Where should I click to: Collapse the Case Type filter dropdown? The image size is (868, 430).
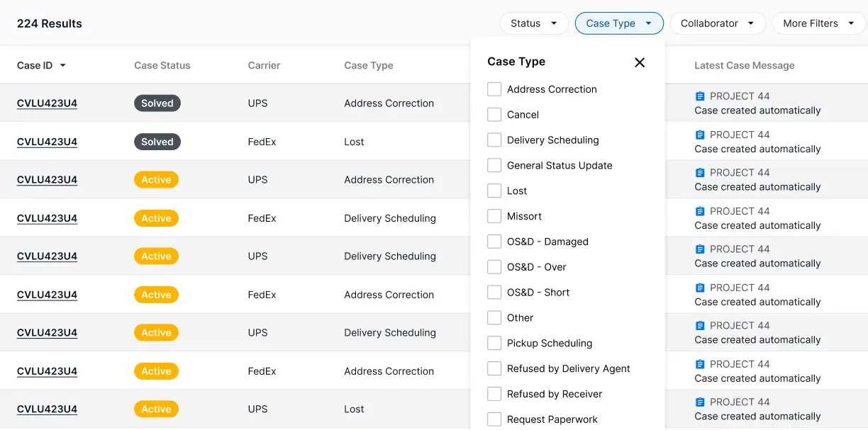click(618, 23)
